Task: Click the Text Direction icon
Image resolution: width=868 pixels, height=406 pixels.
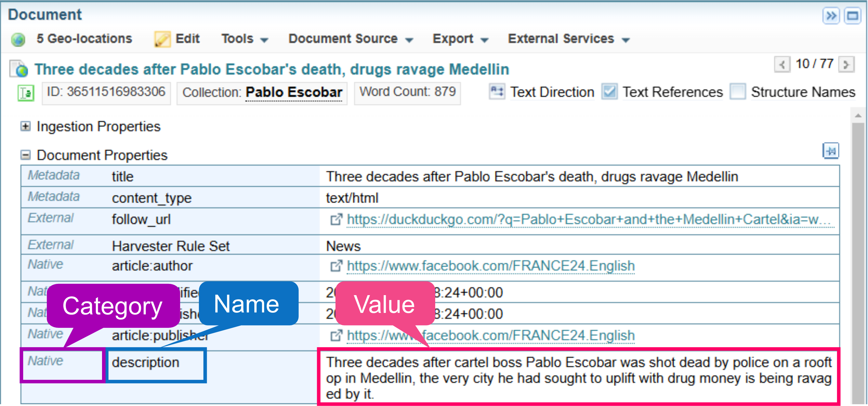Action: coord(497,92)
